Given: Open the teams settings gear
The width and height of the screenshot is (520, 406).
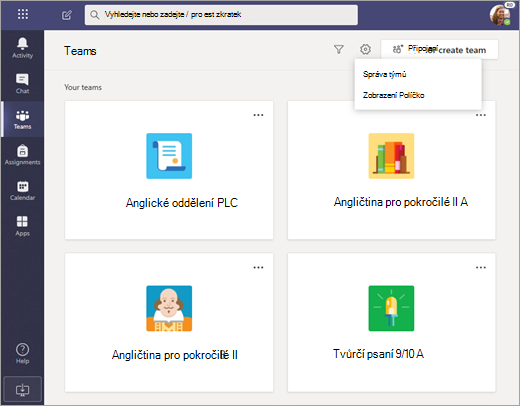Looking at the screenshot, I should (x=365, y=49).
